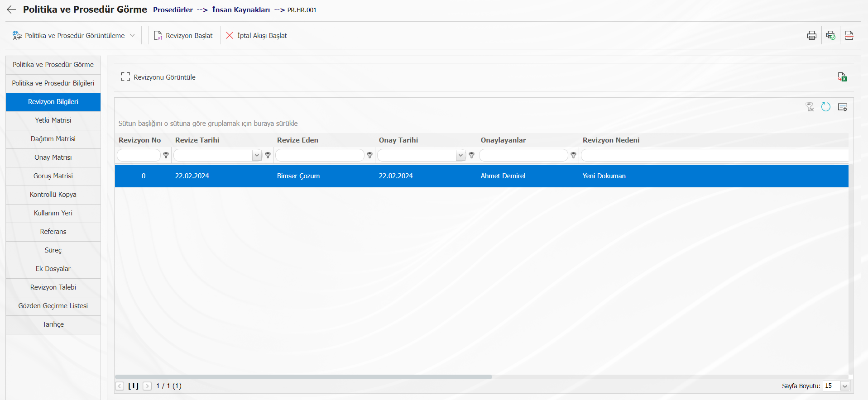Sort by Revize Eden column header
The height and width of the screenshot is (400, 868).
coord(297,140)
